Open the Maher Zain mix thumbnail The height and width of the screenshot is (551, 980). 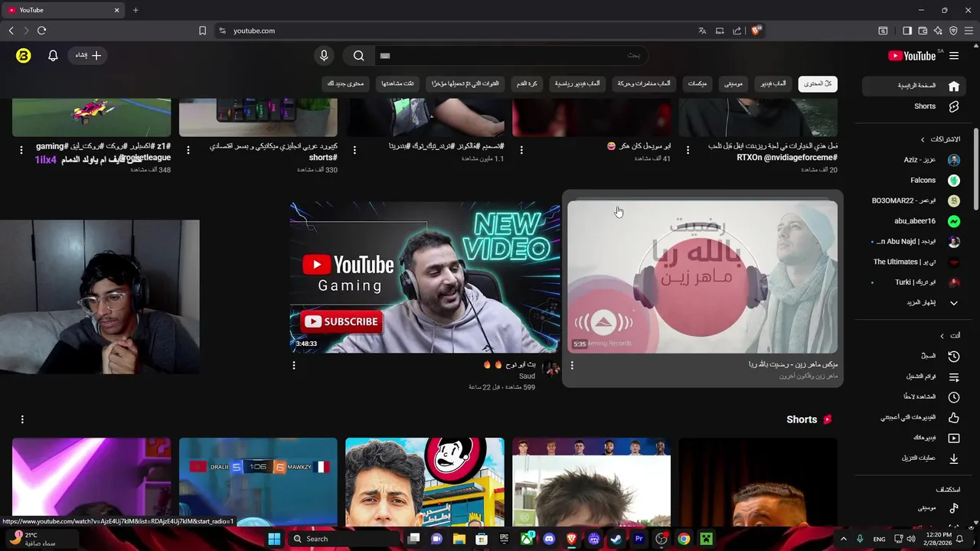click(702, 277)
